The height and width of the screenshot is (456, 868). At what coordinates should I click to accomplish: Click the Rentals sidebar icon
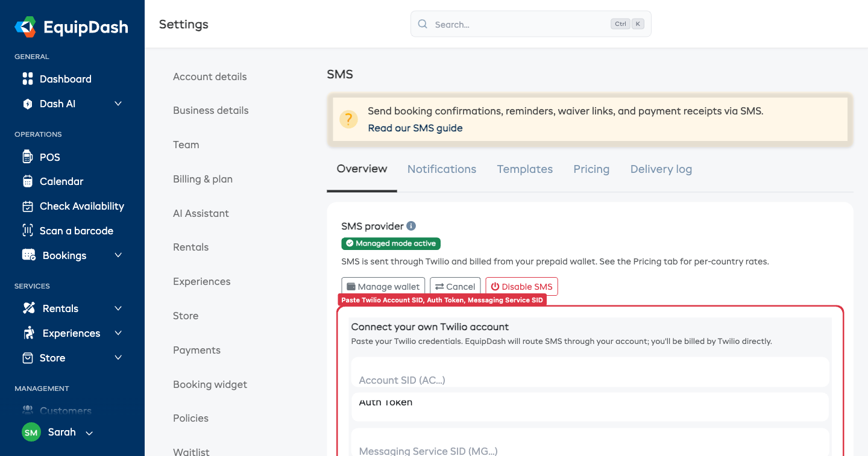point(28,308)
